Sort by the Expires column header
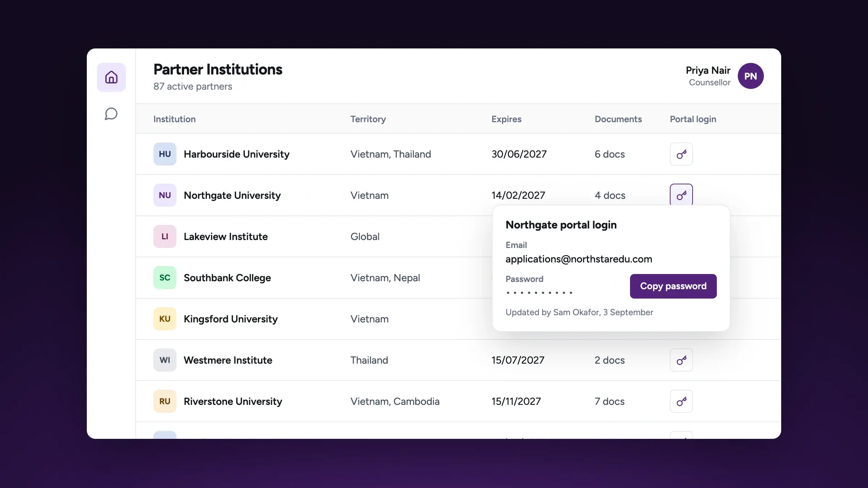Screen dimensions: 868x488 tap(506, 119)
